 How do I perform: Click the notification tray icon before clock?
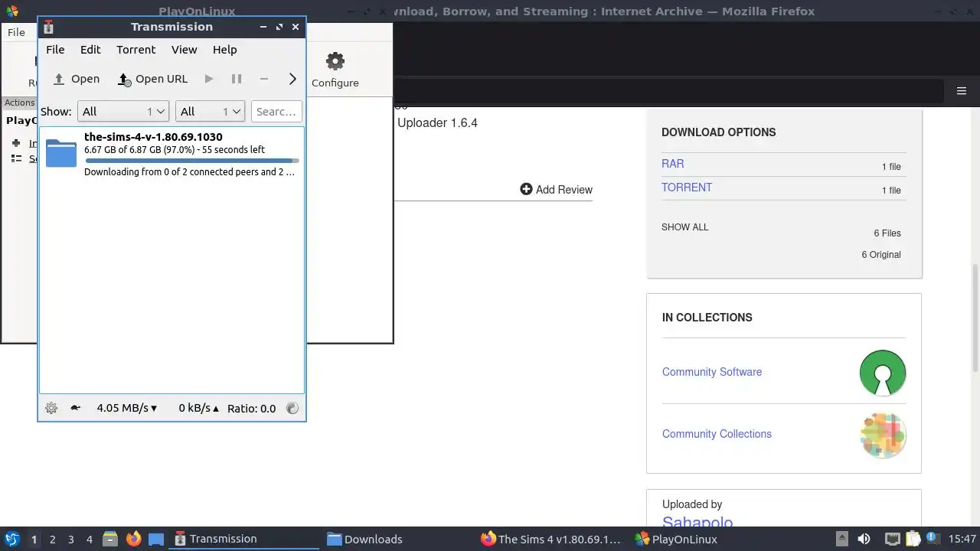point(933,539)
